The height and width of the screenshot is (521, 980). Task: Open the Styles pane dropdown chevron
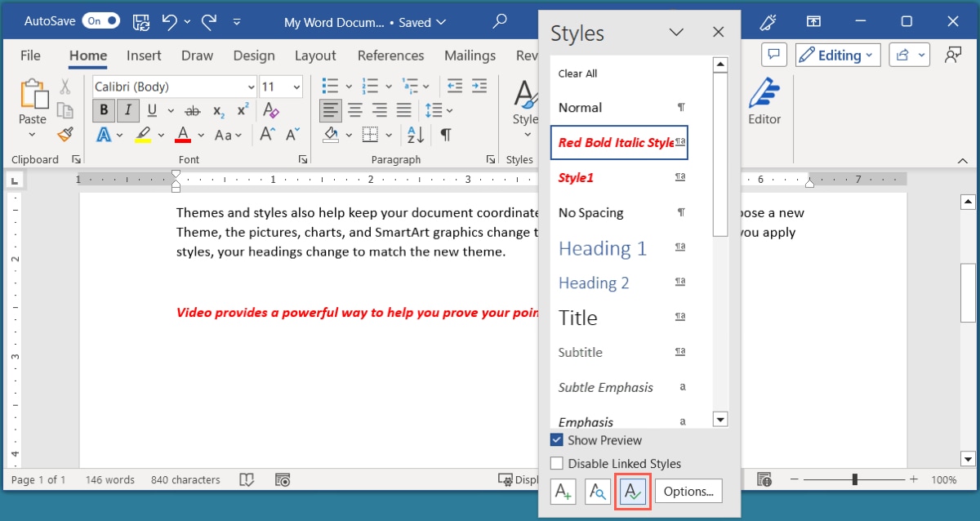pyautogui.click(x=676, y=33)
